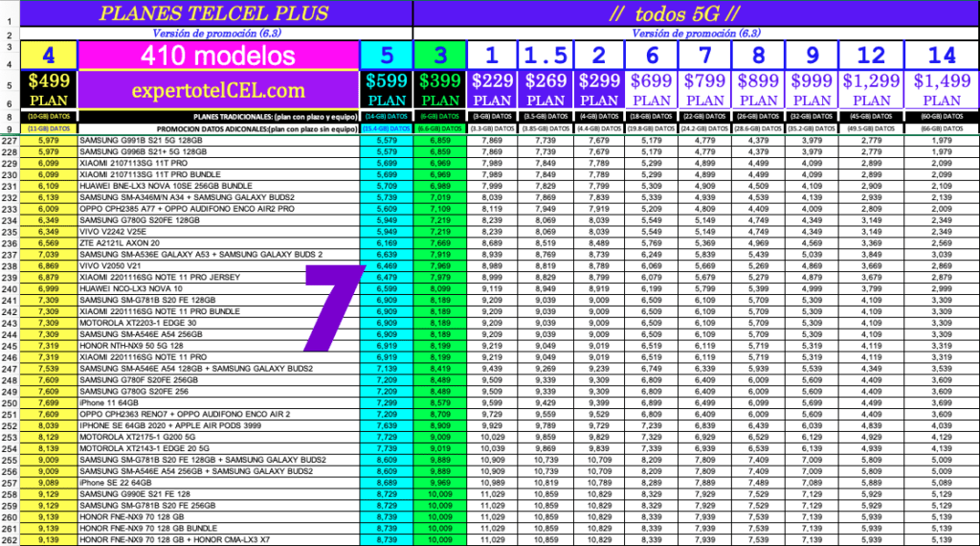
Task: Select the cyan $599 PLAN header
Action: tap(387, 90)
